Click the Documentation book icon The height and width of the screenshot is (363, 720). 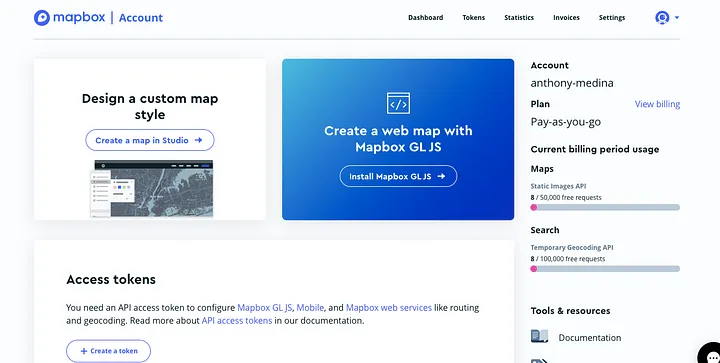pos(540,336)
